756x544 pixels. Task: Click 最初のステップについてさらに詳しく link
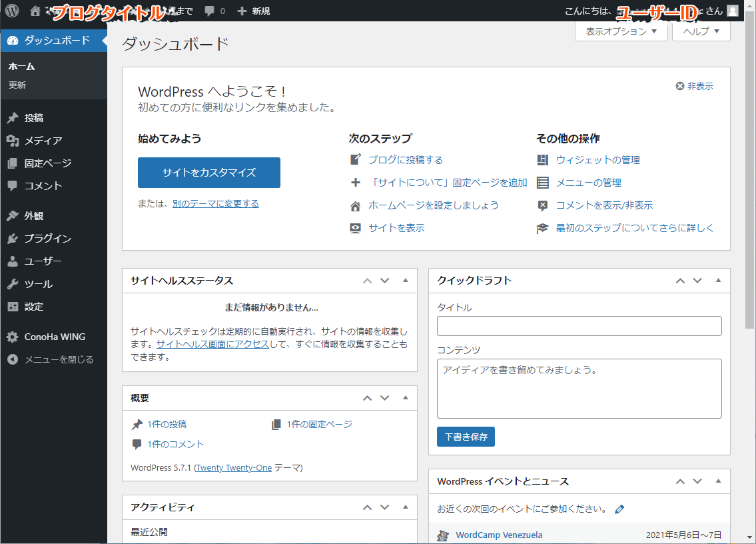coord(635,228)
